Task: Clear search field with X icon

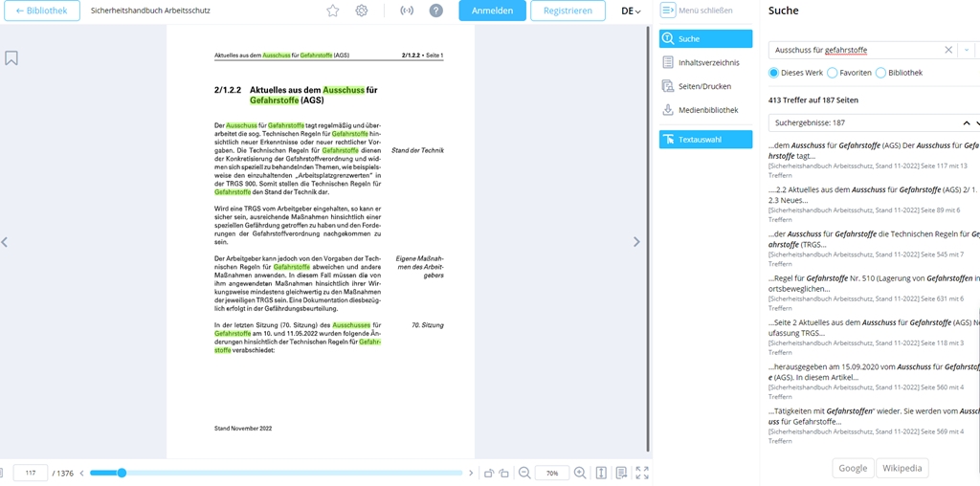Action: pos(948,50)
